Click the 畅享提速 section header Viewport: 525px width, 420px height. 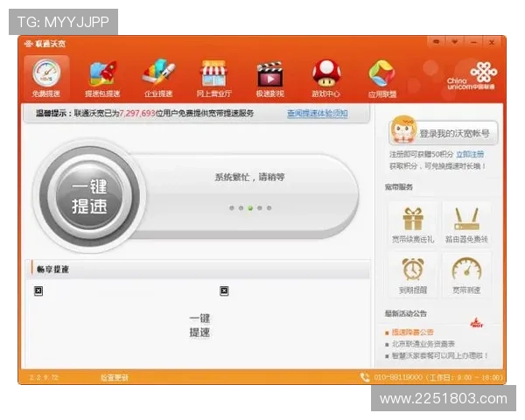[52, 269]
